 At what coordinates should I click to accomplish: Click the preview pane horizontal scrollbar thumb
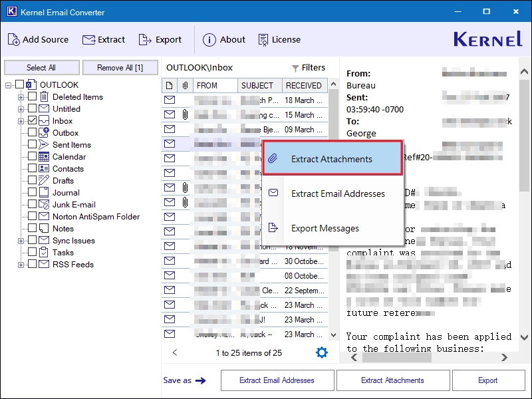(x=396, y=357)
